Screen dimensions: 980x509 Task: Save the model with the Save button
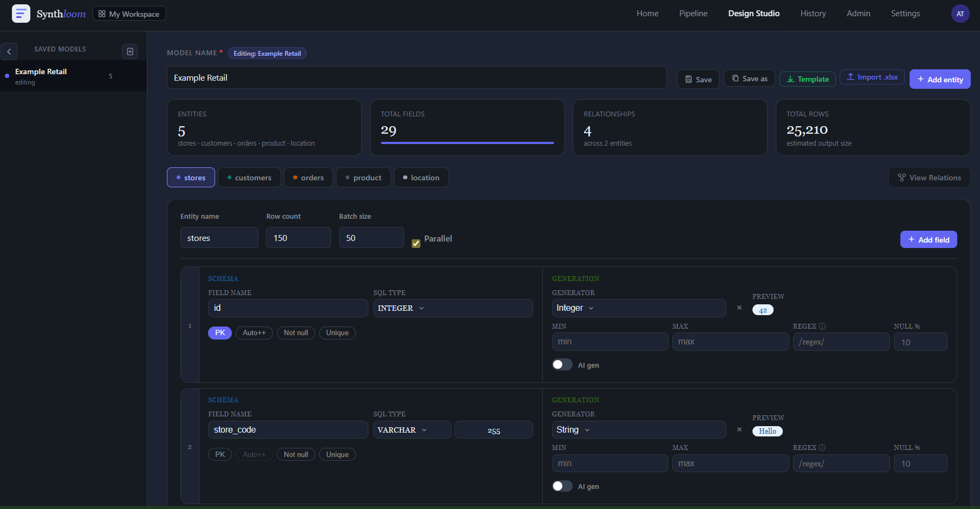coord(698,79)
